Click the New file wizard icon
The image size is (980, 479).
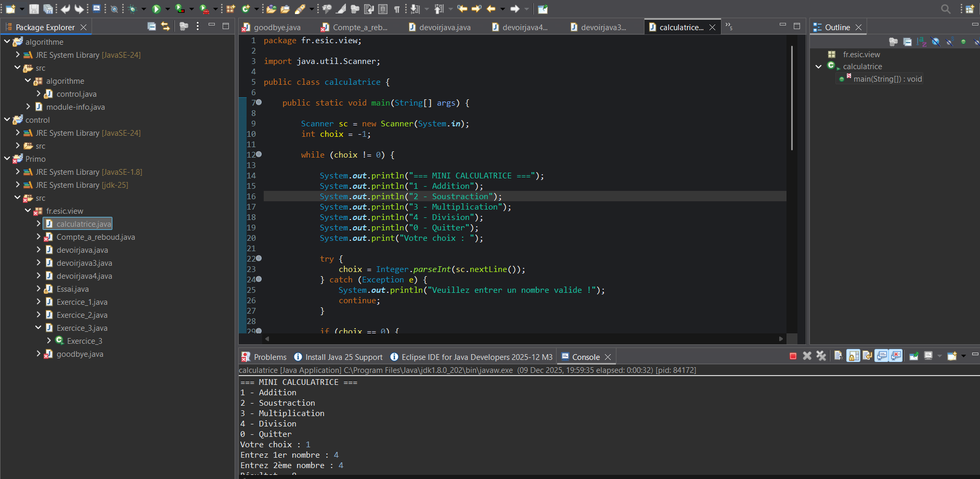pyautogui.click(x=10, y=9)
